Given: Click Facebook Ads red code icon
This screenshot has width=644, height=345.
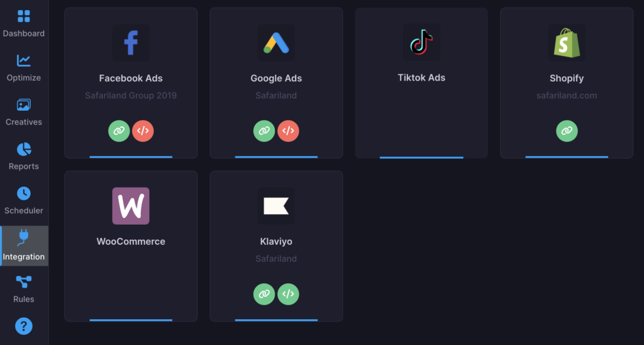Looking at the screenshot, I should coord(143,131).
